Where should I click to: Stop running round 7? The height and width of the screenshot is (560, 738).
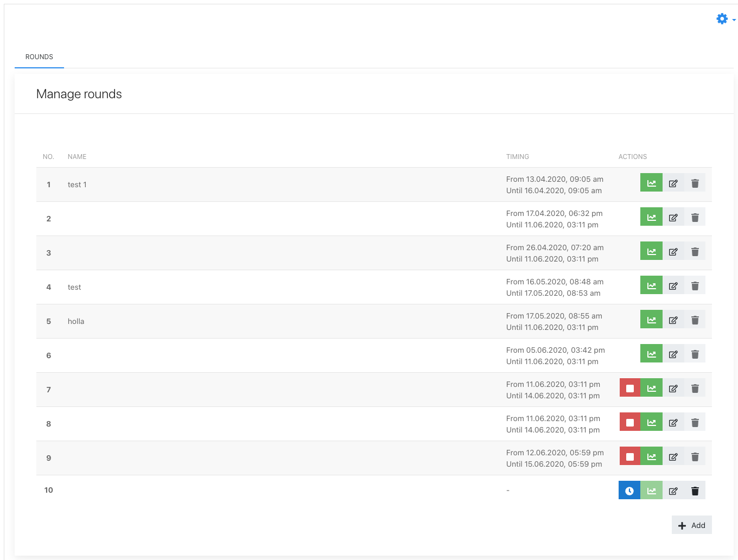[630, 388]
